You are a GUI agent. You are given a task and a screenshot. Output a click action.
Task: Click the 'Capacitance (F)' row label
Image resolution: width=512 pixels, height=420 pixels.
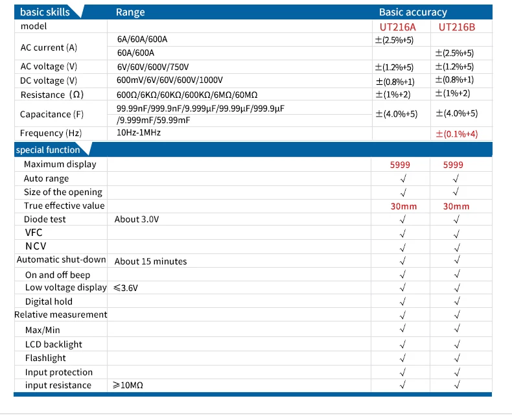click(52, 114)
